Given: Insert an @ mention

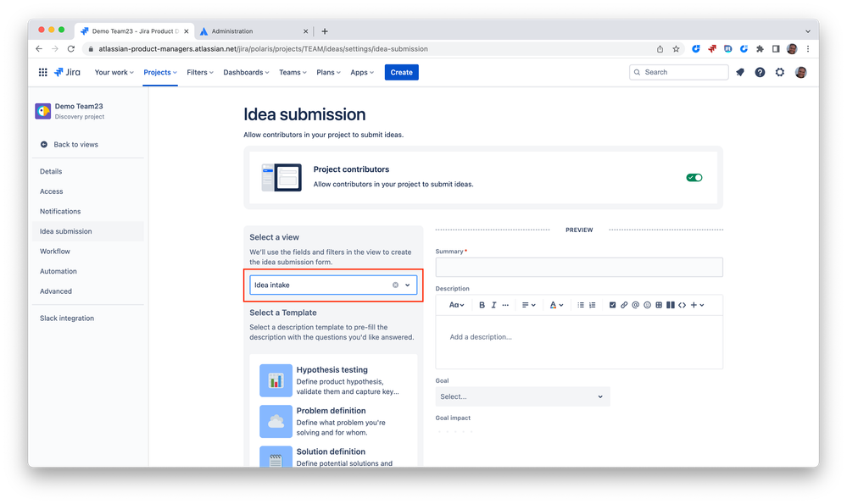Looking at the screenshot, I should (x=636, y=305).
